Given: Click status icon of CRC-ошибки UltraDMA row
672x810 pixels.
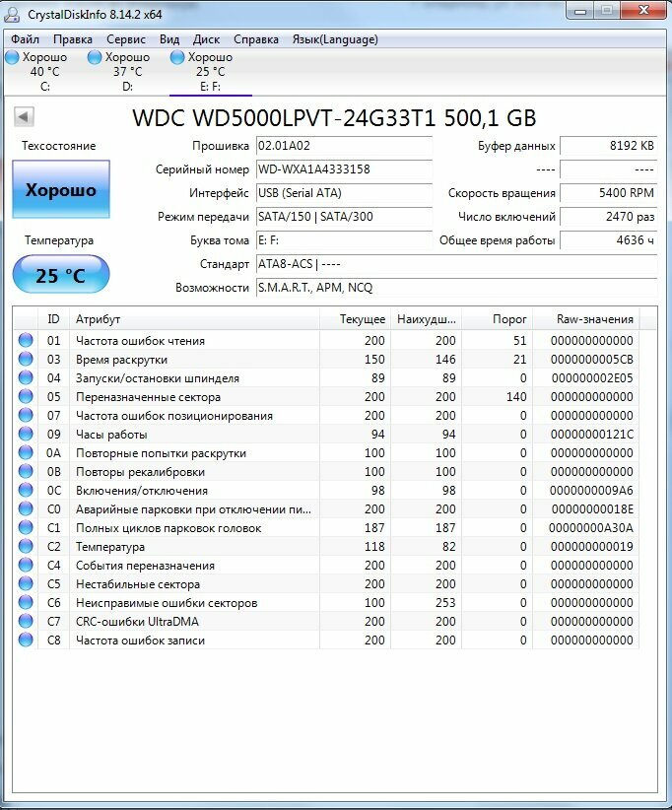Looking at the screenshot, I should pyautogui.click(x=26, y=621).
